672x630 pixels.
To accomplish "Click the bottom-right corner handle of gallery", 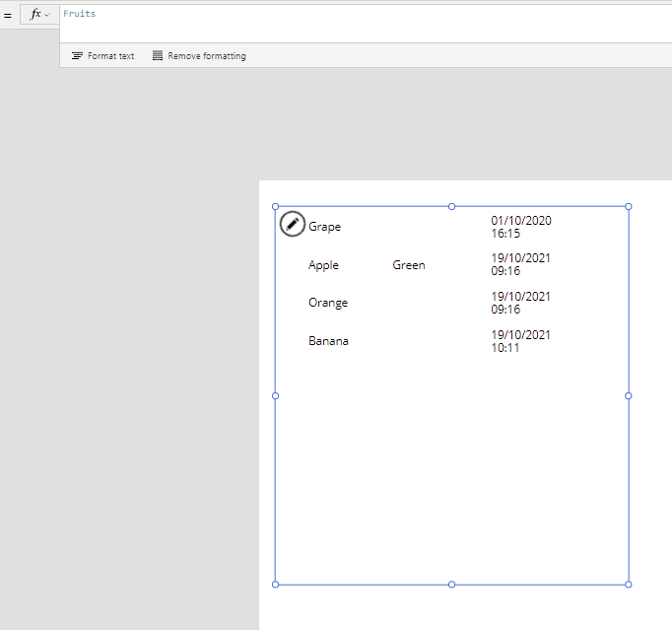I will click(629, 584).
